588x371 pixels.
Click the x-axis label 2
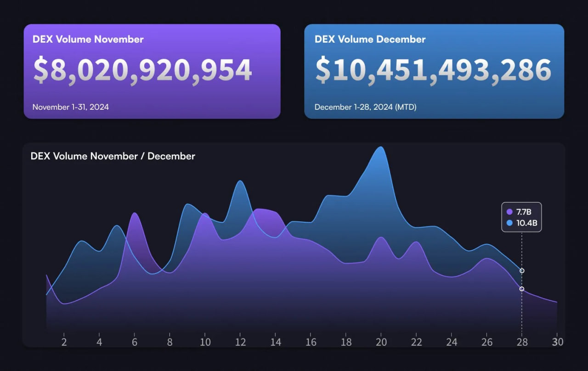pos(64,342)
